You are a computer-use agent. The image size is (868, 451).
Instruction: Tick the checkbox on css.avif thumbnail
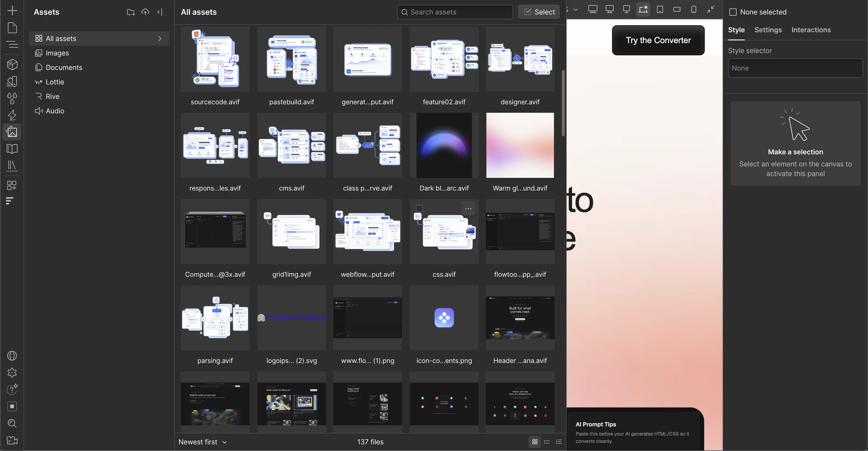click(420, 209)
